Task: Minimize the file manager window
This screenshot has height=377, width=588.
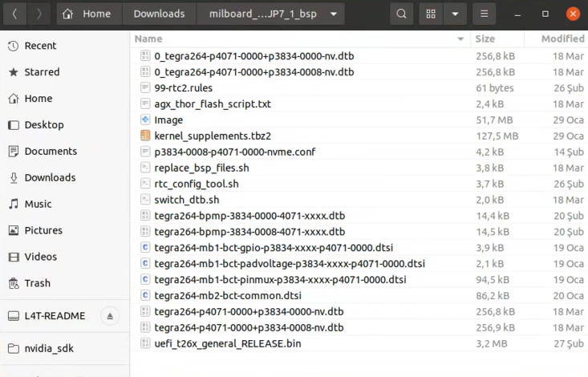Action: 517,14
